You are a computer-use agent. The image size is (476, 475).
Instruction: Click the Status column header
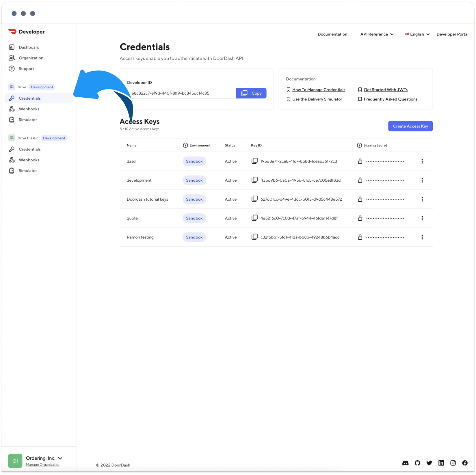(x=230, y=145)
